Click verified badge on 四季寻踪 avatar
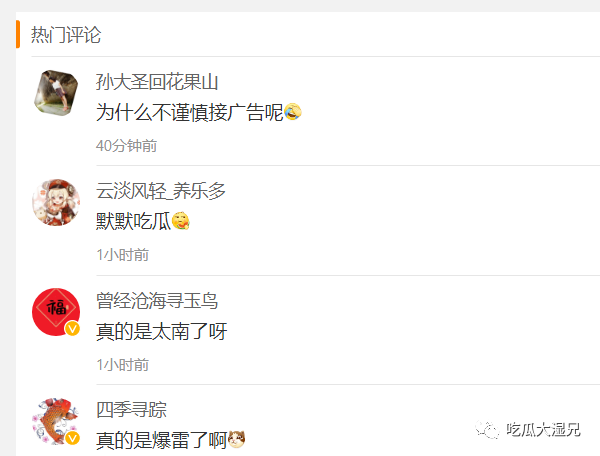 point(72,438)
